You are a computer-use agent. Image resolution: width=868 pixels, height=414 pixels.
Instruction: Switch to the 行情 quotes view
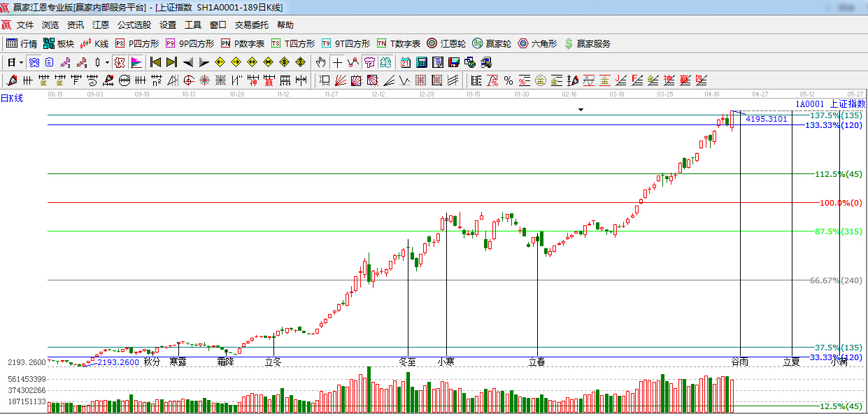tap(22, 43)
